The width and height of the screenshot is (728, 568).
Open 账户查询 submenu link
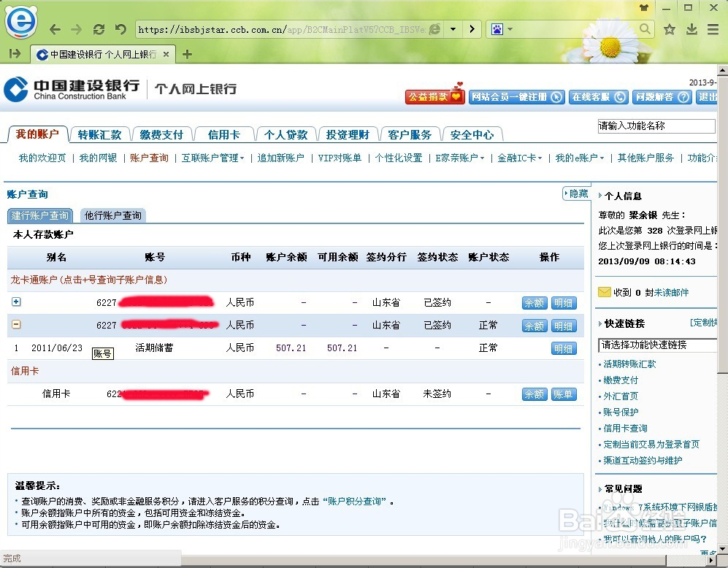click(149, 158)
